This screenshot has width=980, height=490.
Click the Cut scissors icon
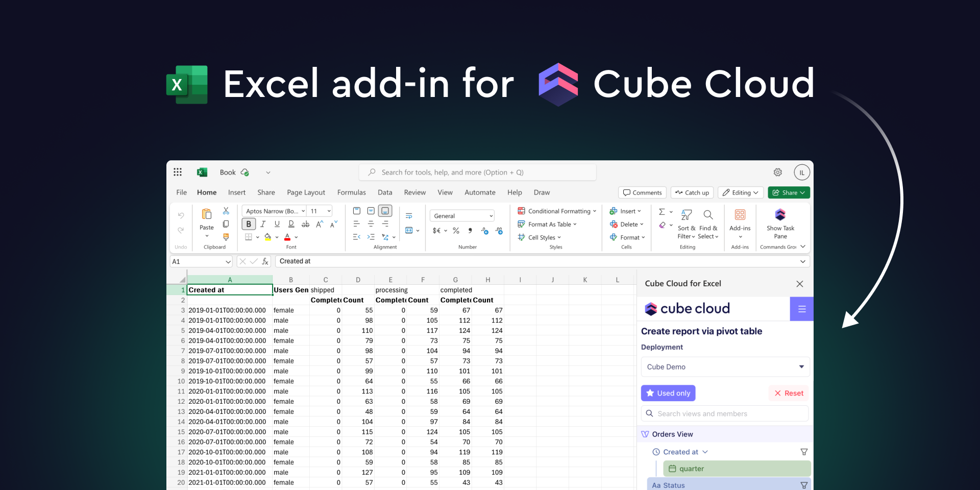coord(226,211)
